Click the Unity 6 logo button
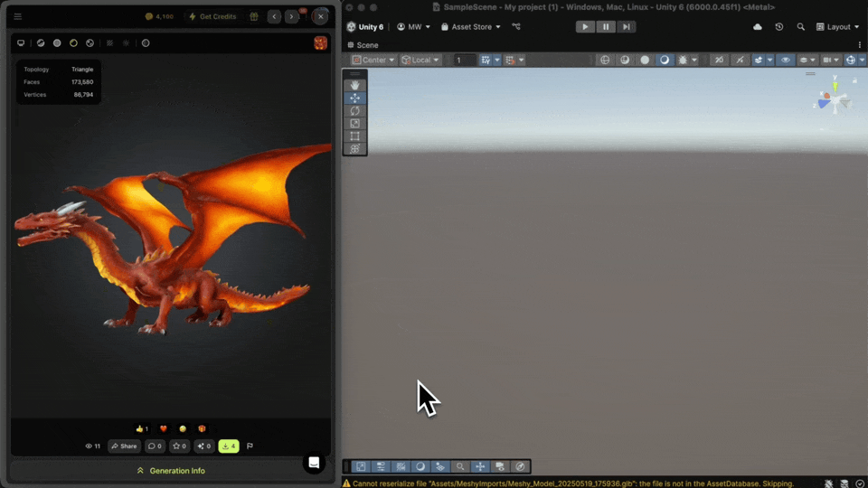The width and height of the screenshot is (868, 488). [x=364, y=26]
